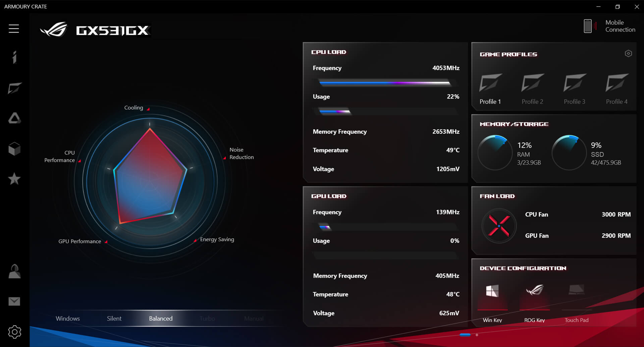Click the RAM usage circular gauge
The width and height of the screenshot is (644, 347).
tap(495, 152)
